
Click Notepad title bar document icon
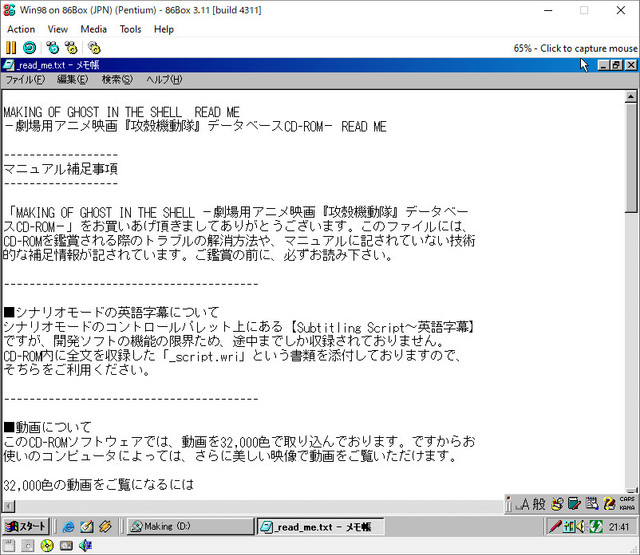8,65
